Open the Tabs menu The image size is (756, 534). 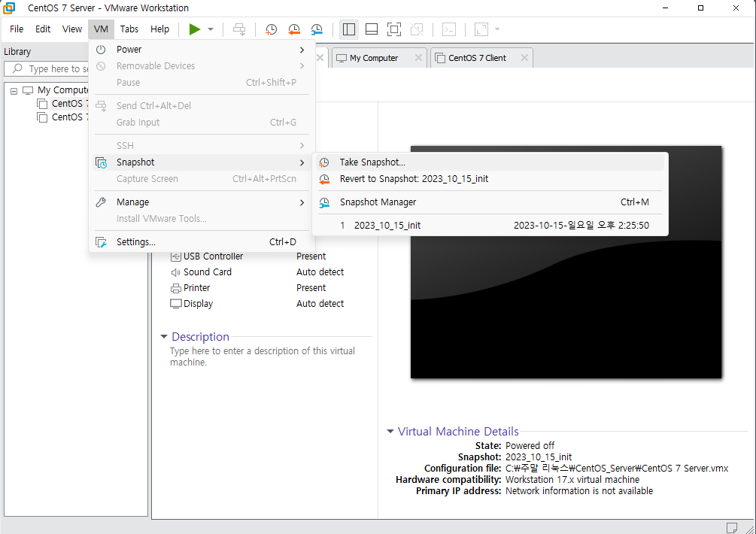[129, 29]
